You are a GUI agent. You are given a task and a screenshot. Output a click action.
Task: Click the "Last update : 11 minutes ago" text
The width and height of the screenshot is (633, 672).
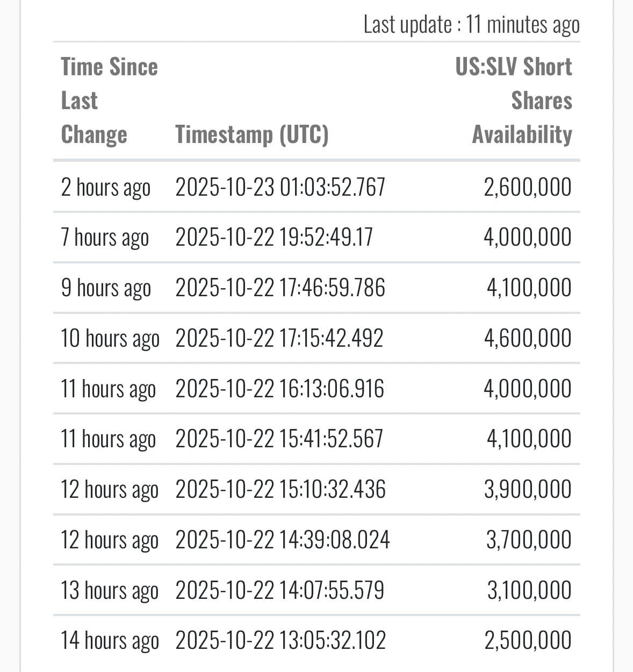click(471, 25)
